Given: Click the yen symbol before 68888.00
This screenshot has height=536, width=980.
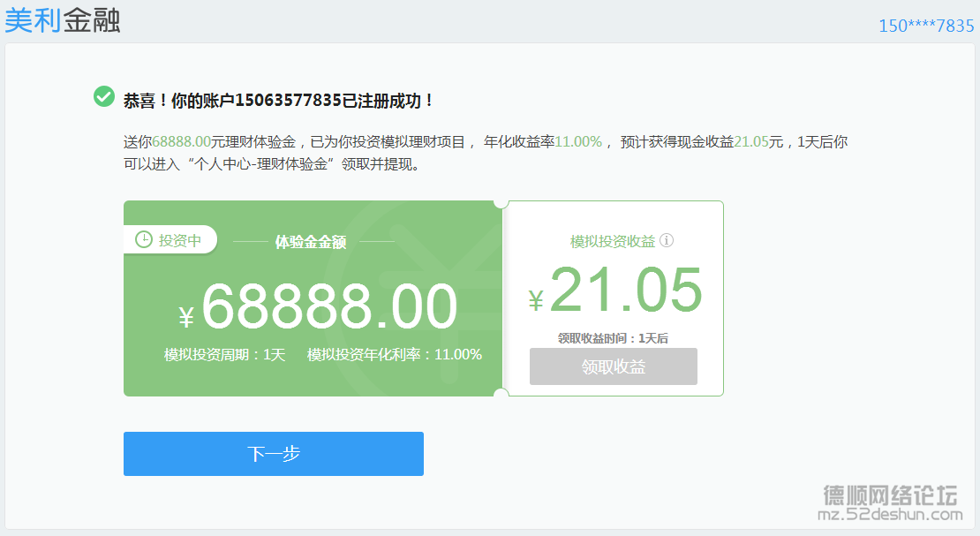Looking at the screenshot, I should coord(185,318).
